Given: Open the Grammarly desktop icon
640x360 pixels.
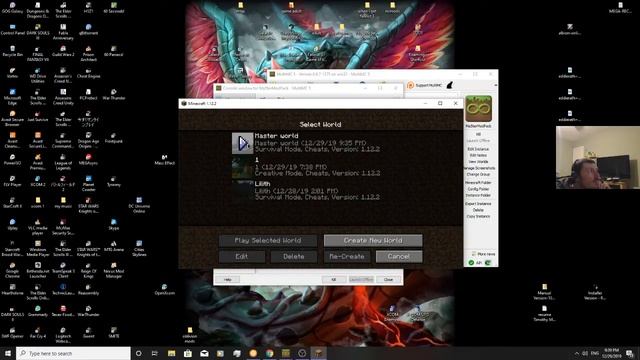Looking at the screenshot, I should (x=38, y=311).
